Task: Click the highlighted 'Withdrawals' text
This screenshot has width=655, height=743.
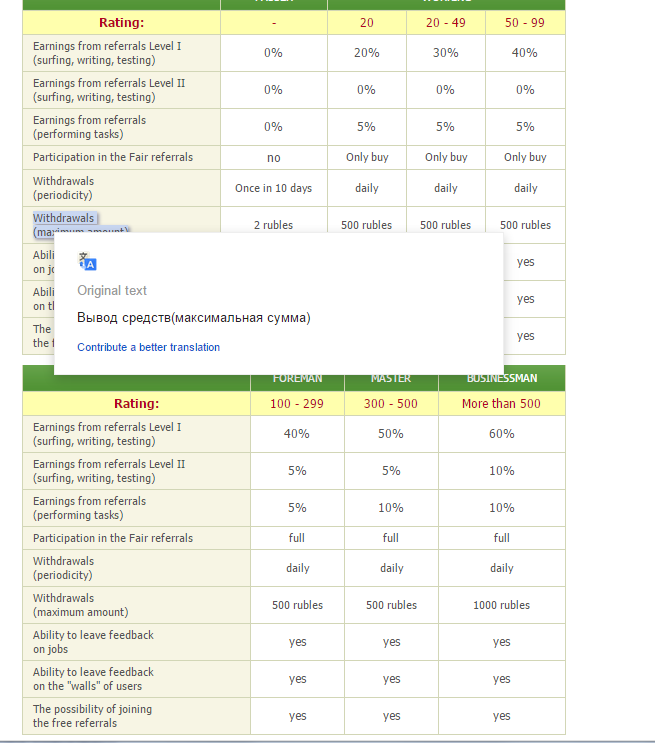Action: coord(64,218)
